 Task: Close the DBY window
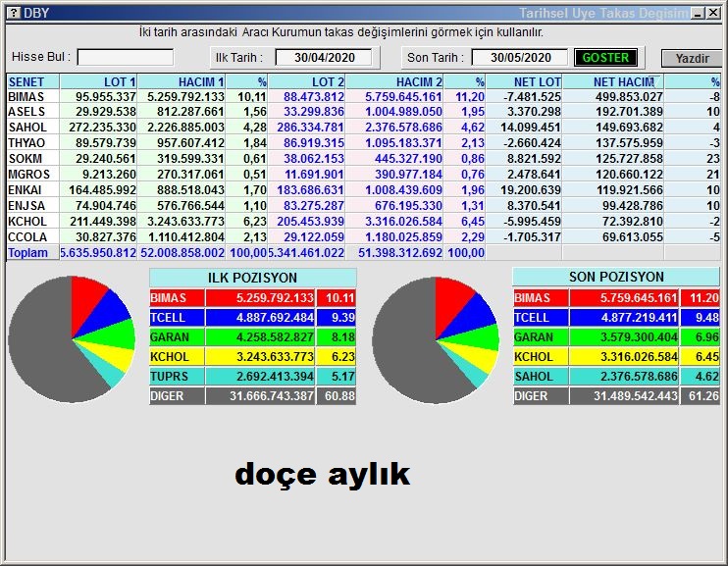coord(713,13)
